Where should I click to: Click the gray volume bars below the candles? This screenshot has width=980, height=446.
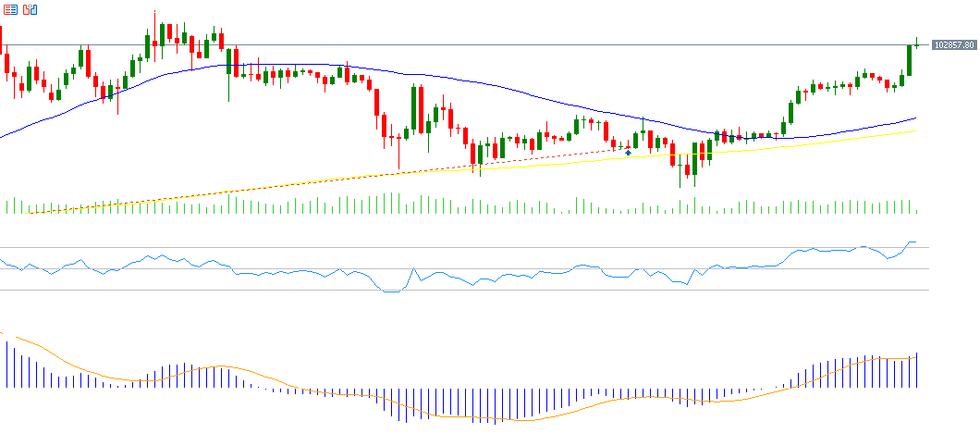tap(392, 204)
